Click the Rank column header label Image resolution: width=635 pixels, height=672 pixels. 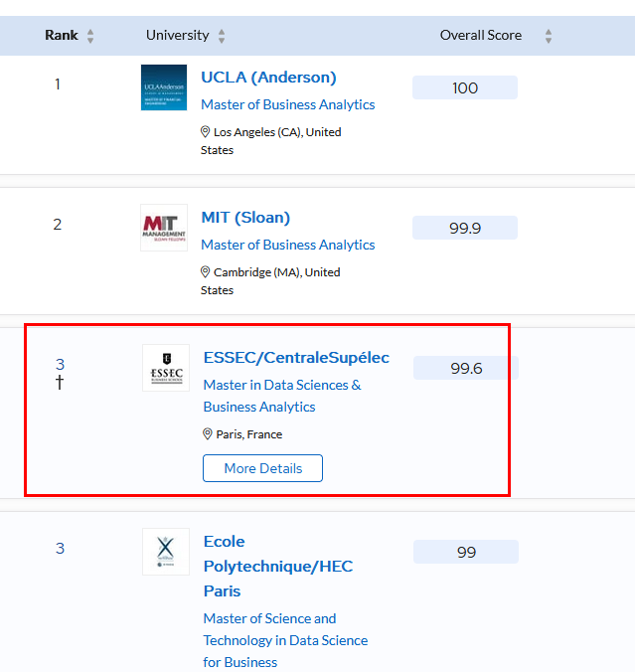point(62,35)
